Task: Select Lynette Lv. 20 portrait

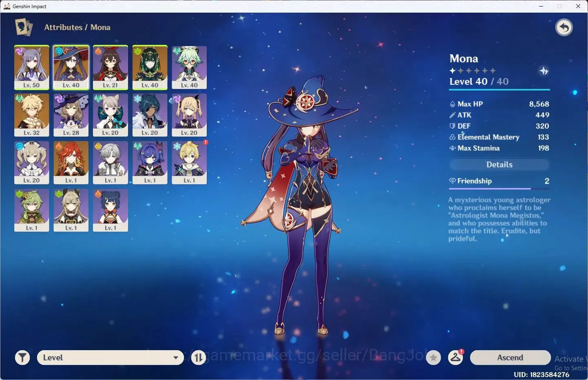Action: pyautogui.click(x=111, y=115)
